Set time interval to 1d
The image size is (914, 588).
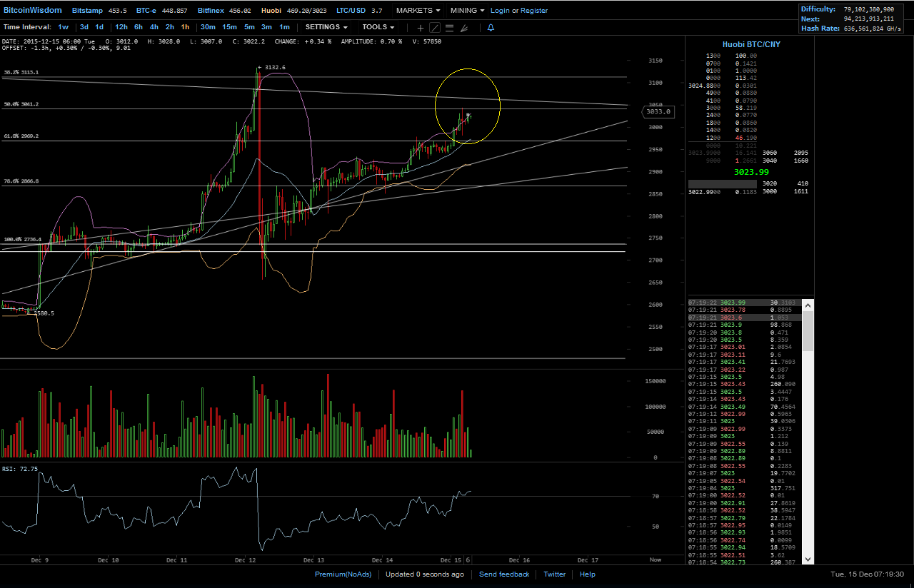tap(99, 27)
